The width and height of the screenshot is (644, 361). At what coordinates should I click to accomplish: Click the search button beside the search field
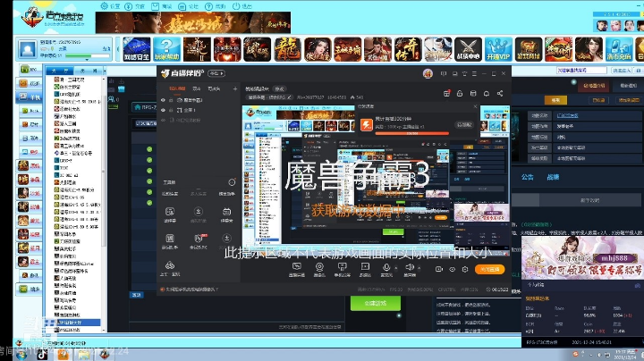click(x=621, y=71)
